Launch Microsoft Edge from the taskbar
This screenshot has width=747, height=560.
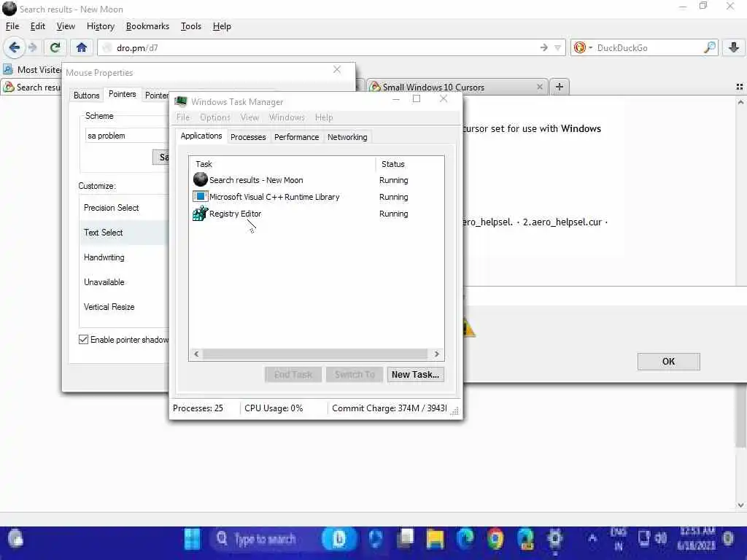pos(465,539)
